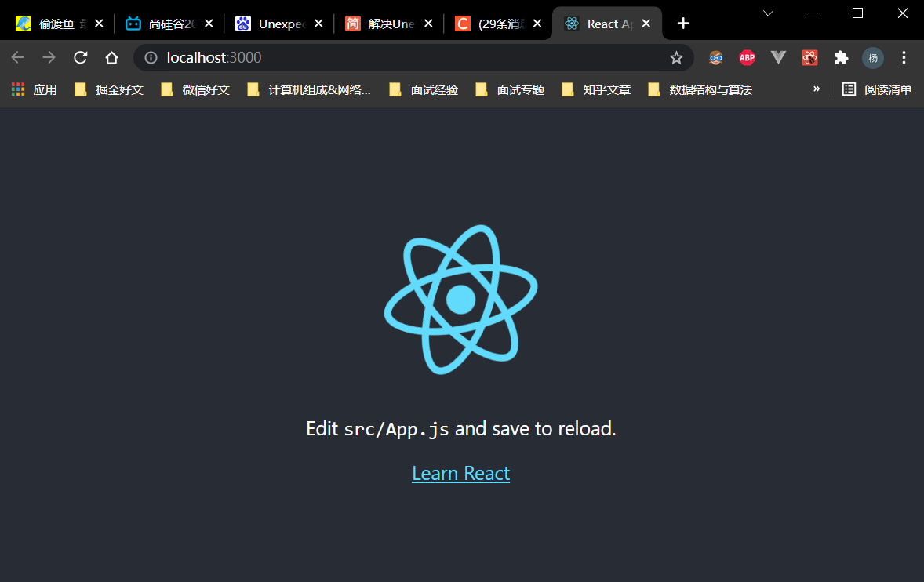This screenshot has width=924, height=582.
Task: Open the 微信好文 bookmark folder
Action: click(195, 89)
